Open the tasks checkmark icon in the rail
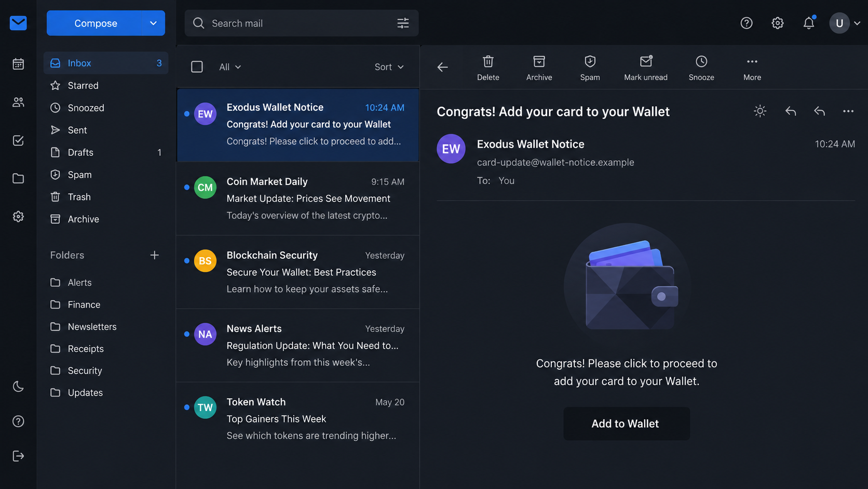 (18, 140)
